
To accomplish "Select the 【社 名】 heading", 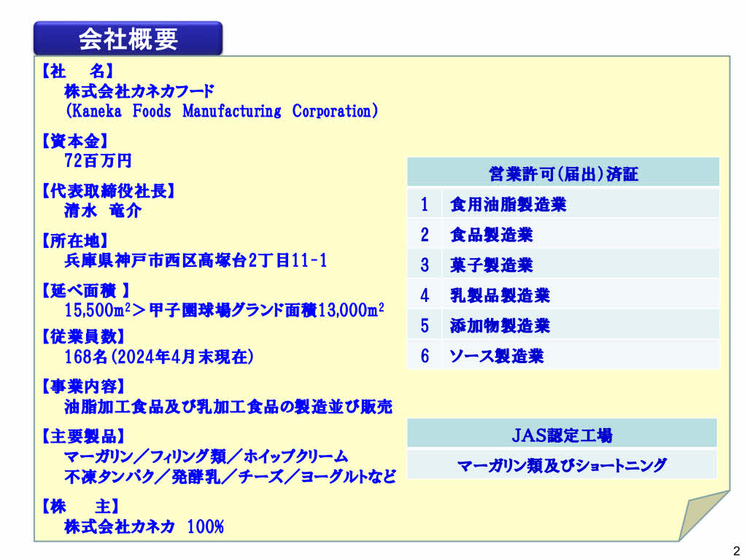I will 77,71.
